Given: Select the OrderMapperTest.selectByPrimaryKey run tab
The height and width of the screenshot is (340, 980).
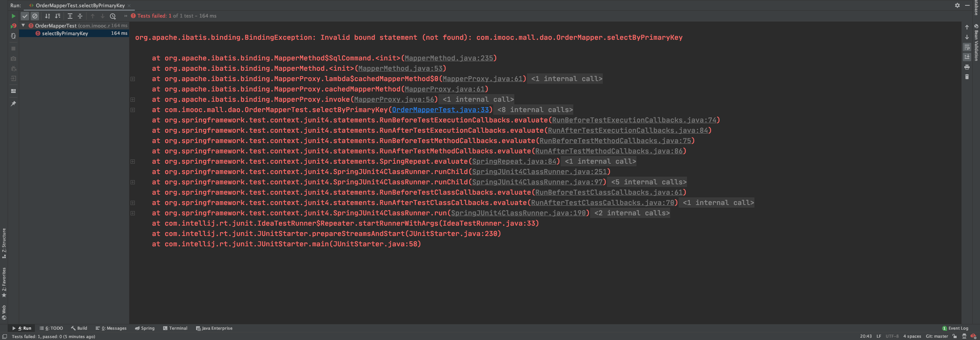Looking at the screenshot, I should click(x=80, y=5).
